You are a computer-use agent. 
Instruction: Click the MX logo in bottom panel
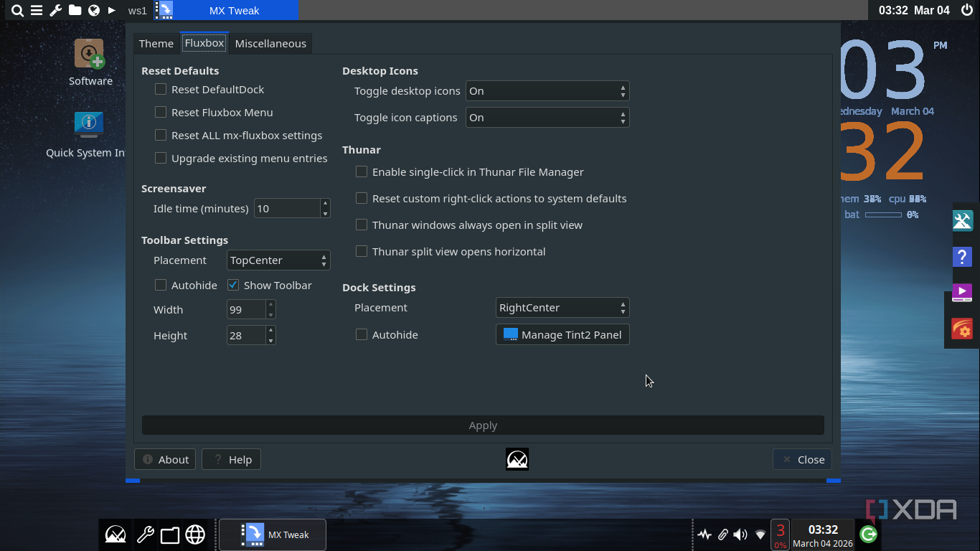click(x=116, y=534)
